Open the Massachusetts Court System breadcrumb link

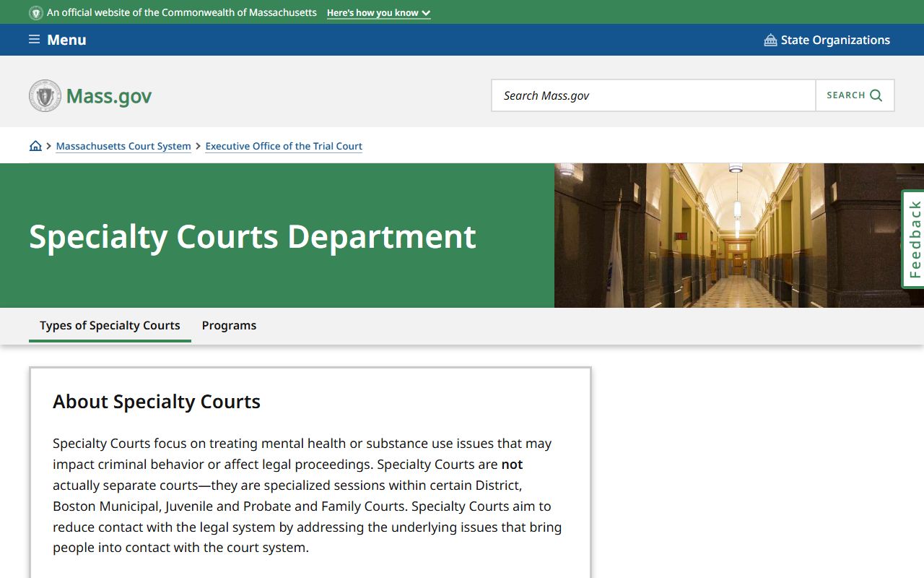(123, 146)
